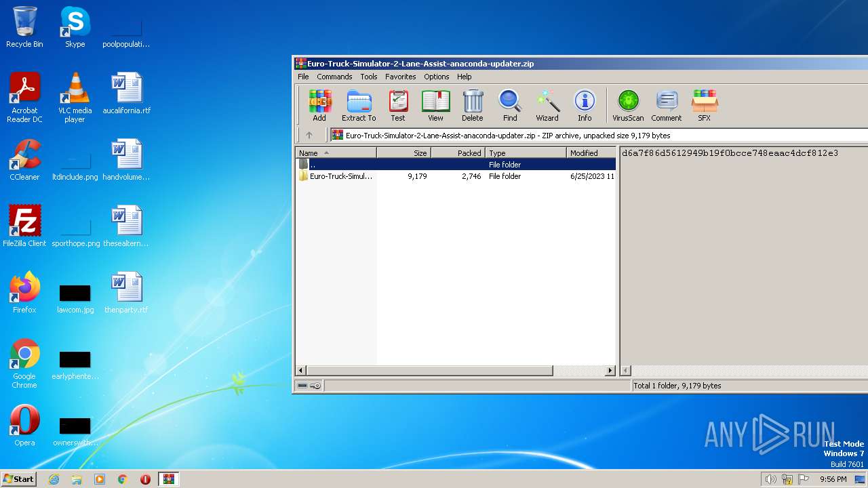Sort by the Type column header

pyautogui.click(x=526, y=153)
